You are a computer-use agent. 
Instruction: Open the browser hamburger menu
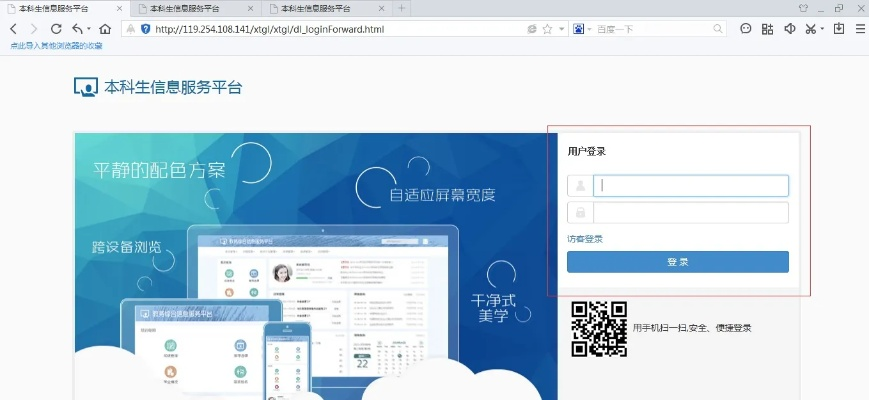click(860, 29)
